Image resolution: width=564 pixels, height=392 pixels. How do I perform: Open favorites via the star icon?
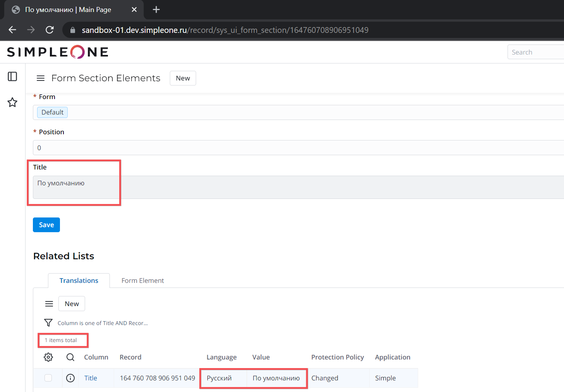click(x=12, y=103)
